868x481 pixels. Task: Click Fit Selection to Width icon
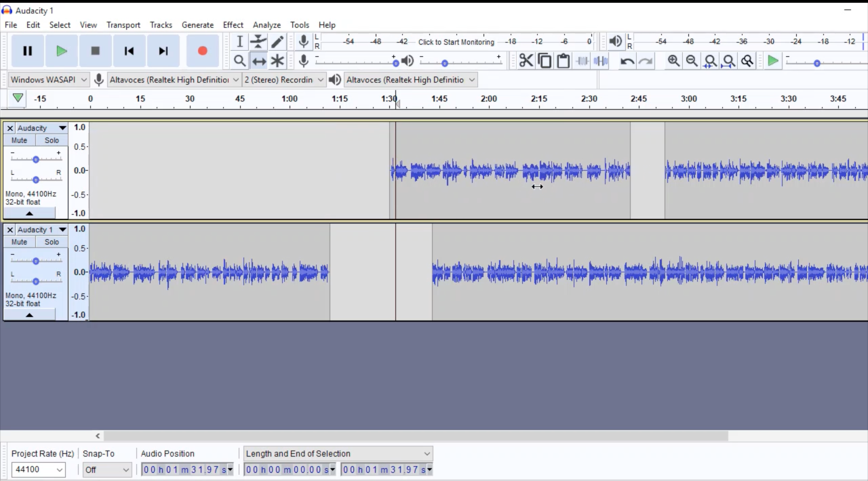point(710,61)
